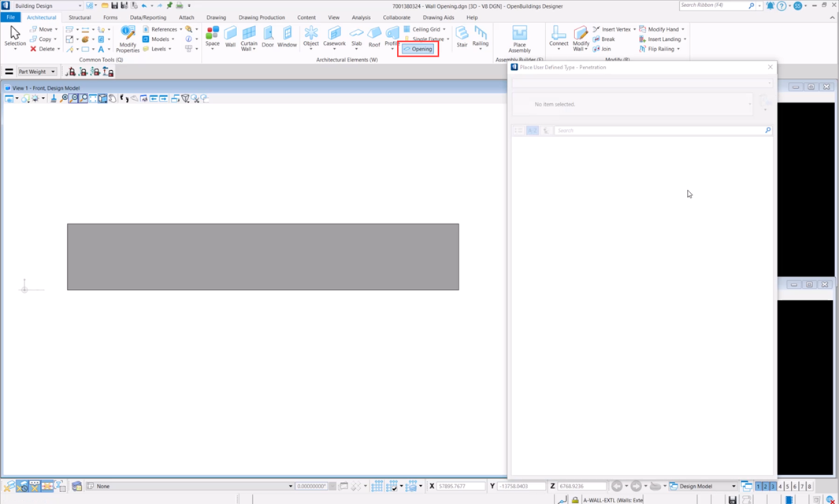Open the Space tool
839x504 pixels.
213,38
